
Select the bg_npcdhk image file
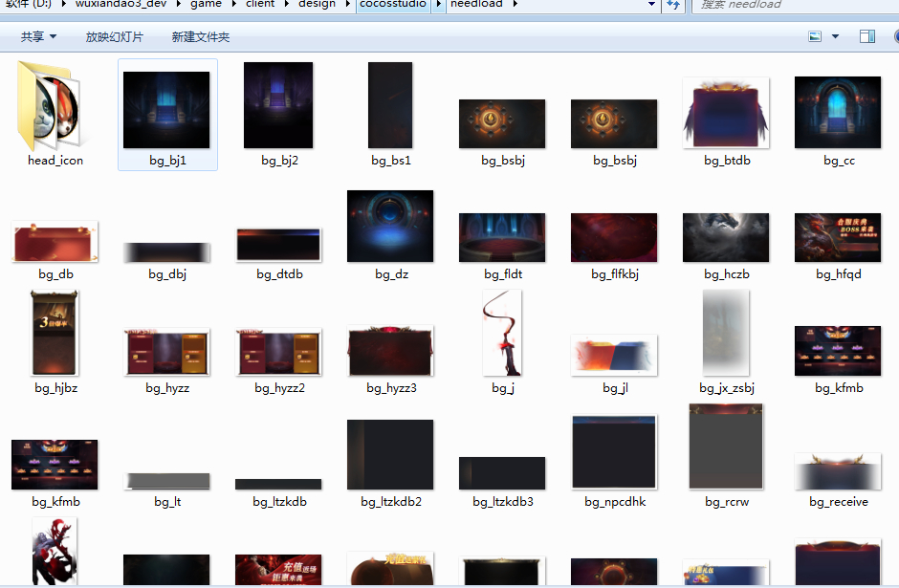(x=614, y=452)
